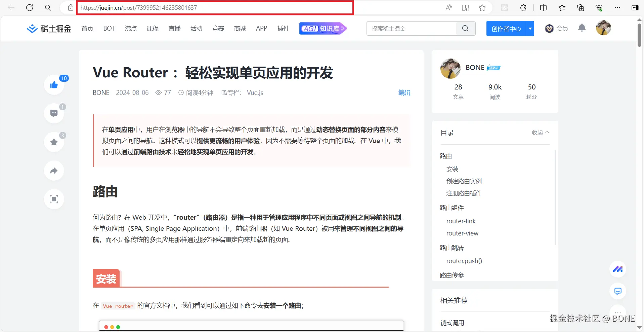Like the article via thumbs-up icon
Image resolution: width=644 pixels, height=332 pixels.
tap(54, 85)
